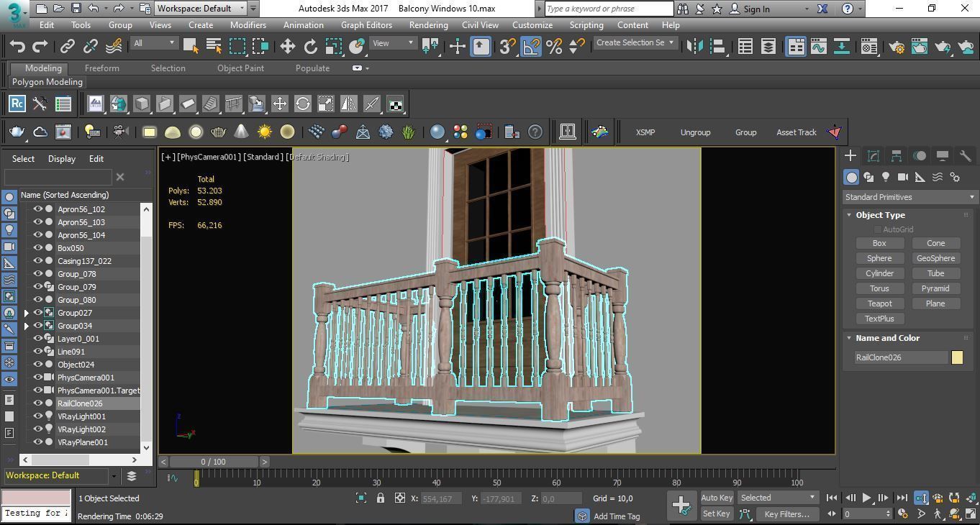Screen dimensions: 980x525
Task: Click the GeoSphere primitive button
Action: [935, 258]
